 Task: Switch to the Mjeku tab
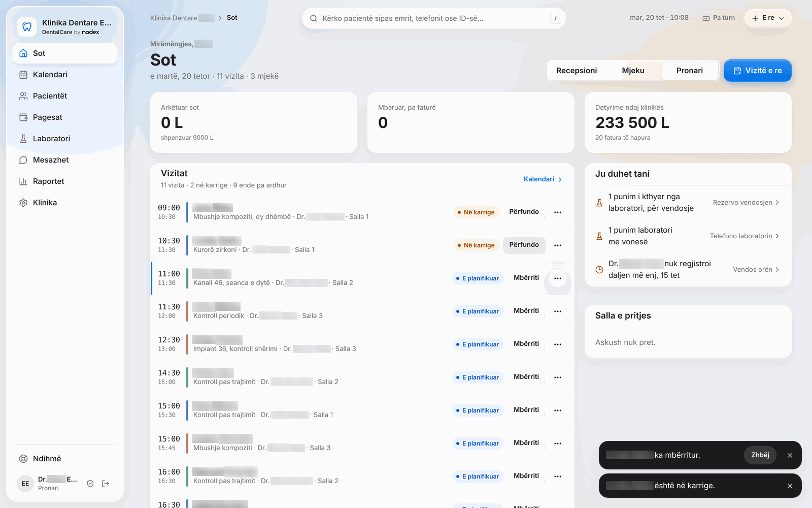point(633,71)
